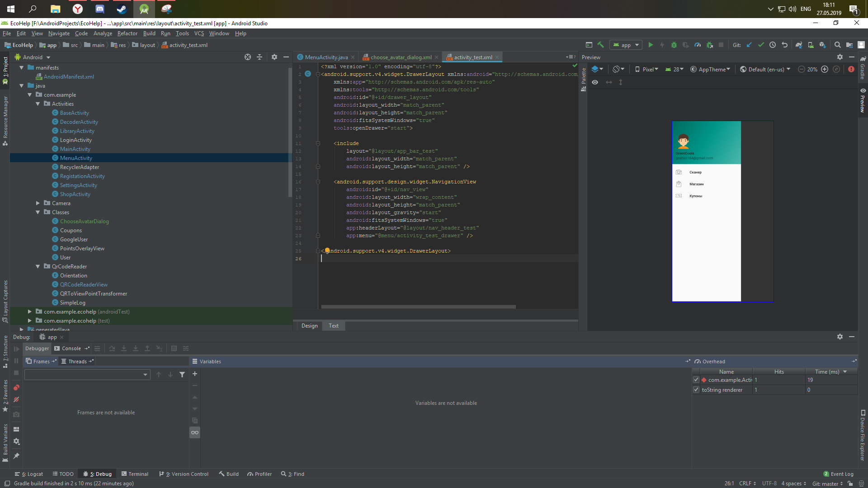Click the Make Project hammer icon
The width and height of the screenshot is (868, 488).
click(x=601, y=45)
